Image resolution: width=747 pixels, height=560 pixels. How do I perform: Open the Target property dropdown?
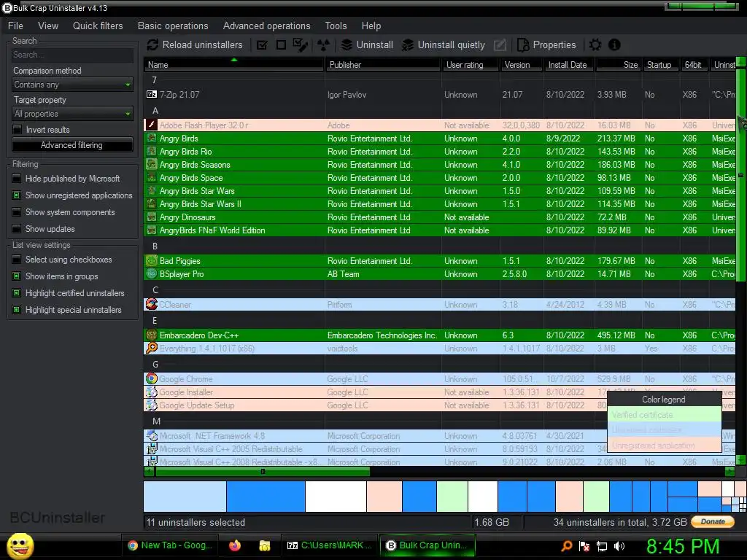72,114
